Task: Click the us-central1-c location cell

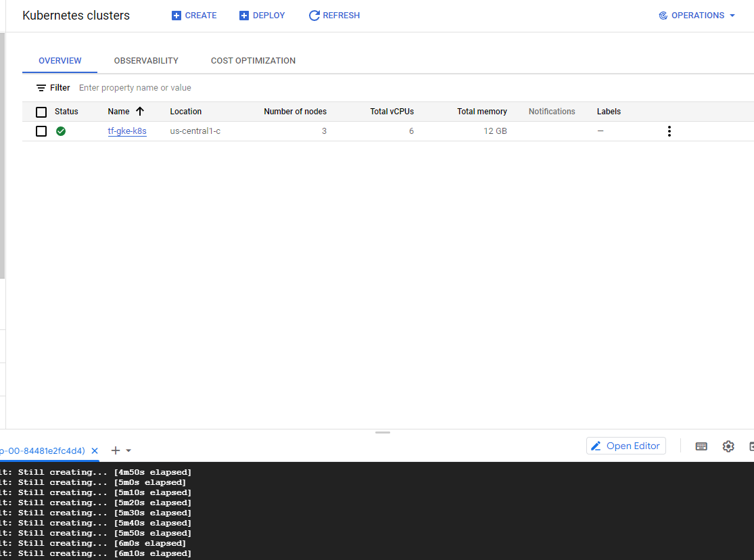Action: tap(195, 131)
